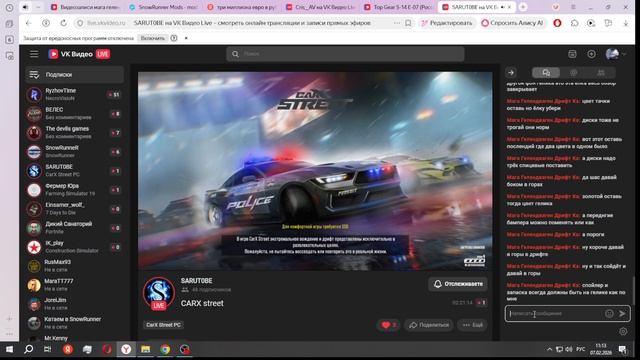The height and width of the screenshot is (360, 640).
Task: Open chat settings gear icon
Action: click(x=623, y=331)
